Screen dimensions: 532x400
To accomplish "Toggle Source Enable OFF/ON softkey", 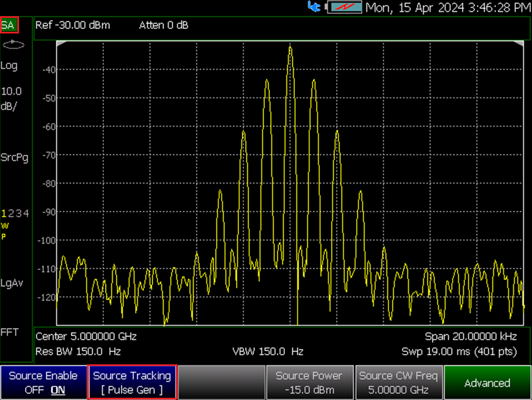I will point(44,382).
